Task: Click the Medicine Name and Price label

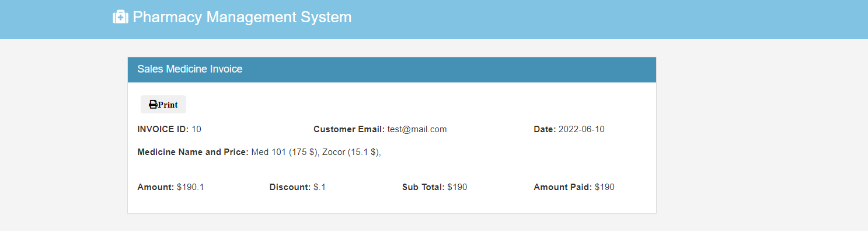Action: tap(193, 152)
